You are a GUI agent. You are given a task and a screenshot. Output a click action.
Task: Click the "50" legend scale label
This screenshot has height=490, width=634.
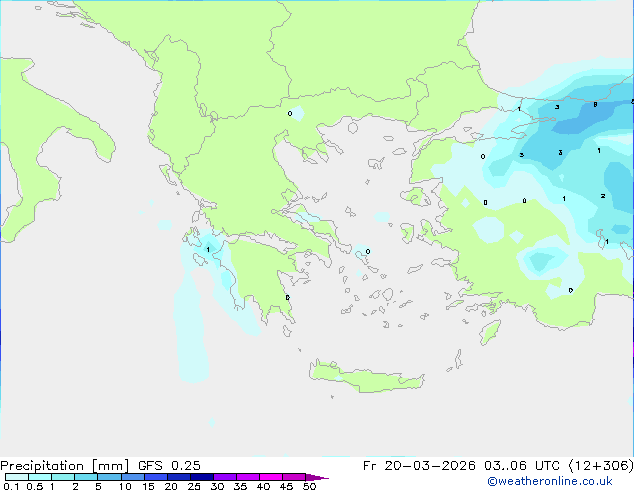pyautogui.click(x=309, y=486)
